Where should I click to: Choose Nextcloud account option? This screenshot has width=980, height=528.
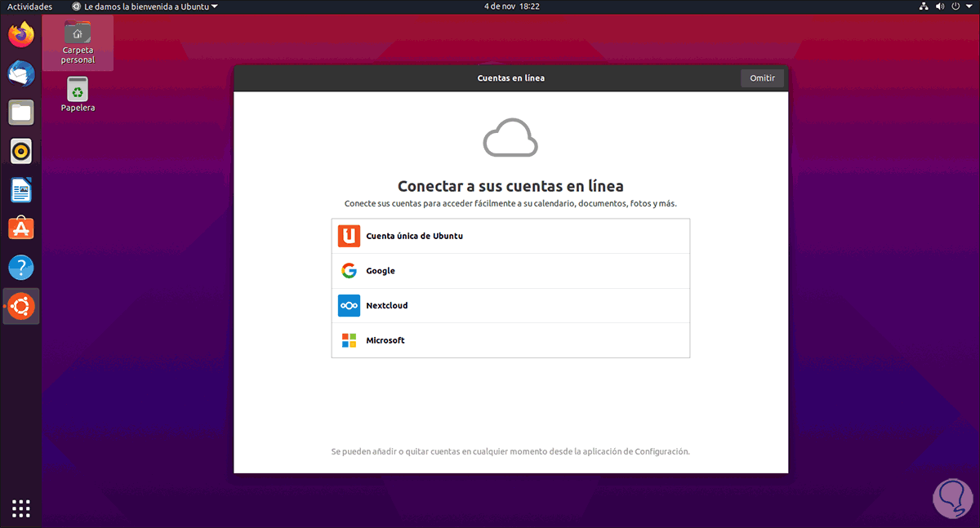[510, 305]
